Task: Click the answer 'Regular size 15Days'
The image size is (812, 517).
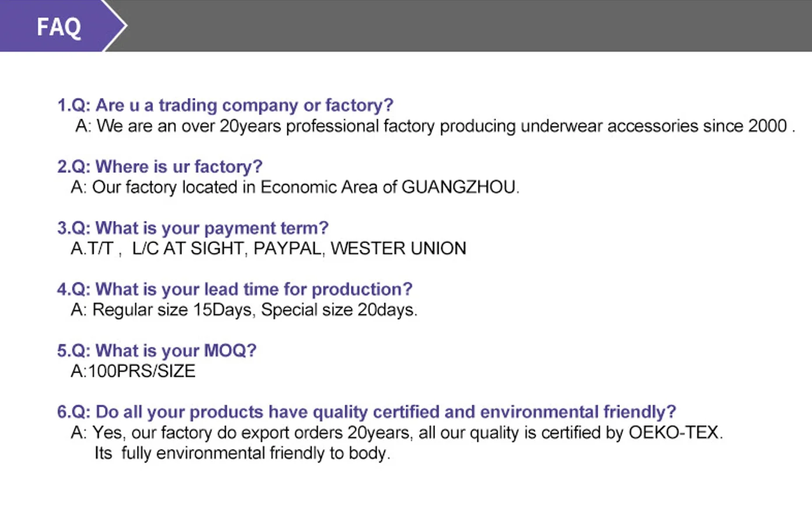Action: pos(244,310)
